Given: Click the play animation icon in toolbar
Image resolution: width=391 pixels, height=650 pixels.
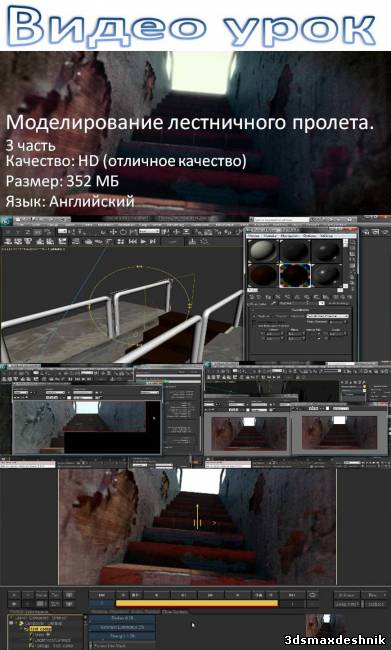Looking at the screenshot, I should (x=143, y=241).
